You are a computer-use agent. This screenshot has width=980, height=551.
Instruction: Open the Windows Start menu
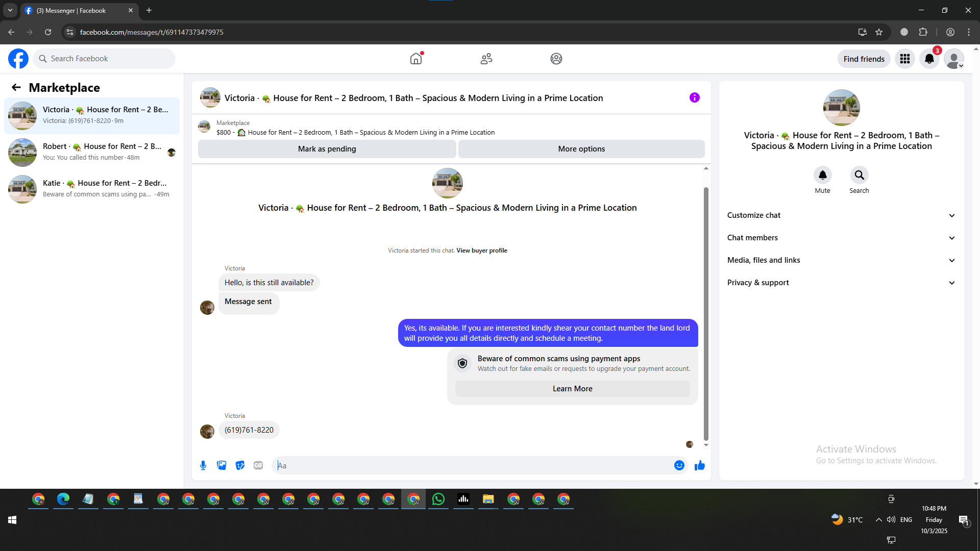tap(12, 520)
